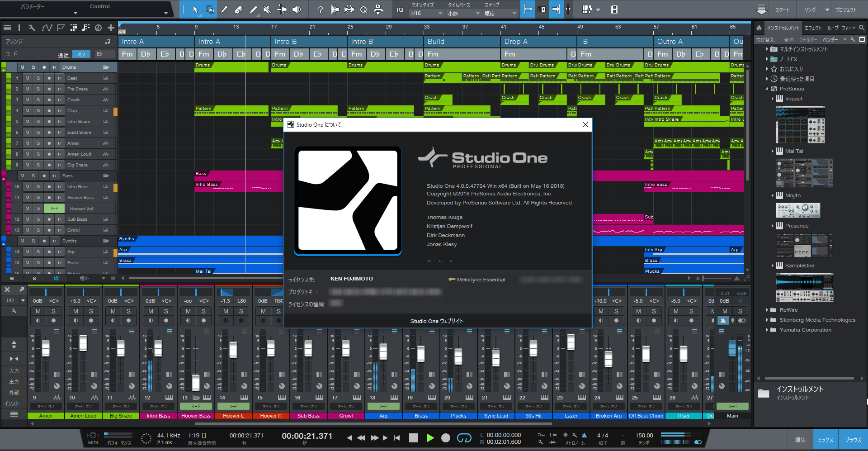Click the Studio One ウェブサイト link
This screenshot has height=451, width=868.
coord(437,321)
